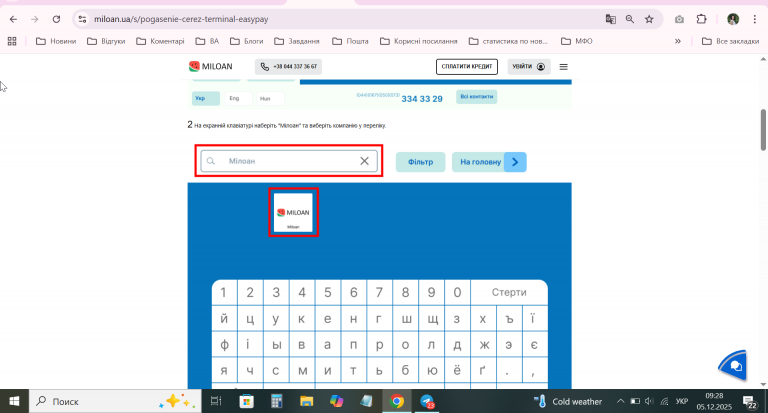Image resolution: width=768 pixels, height=413 pixels.
Task: Open the MILOAN hamburger menu
Action: (x=563, y=67)
